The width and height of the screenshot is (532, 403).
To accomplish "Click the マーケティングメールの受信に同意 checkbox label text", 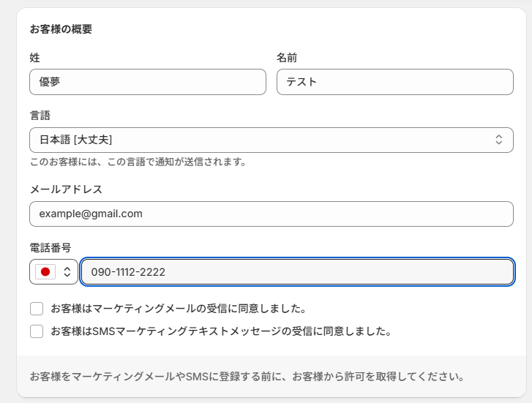I will 178,309.
